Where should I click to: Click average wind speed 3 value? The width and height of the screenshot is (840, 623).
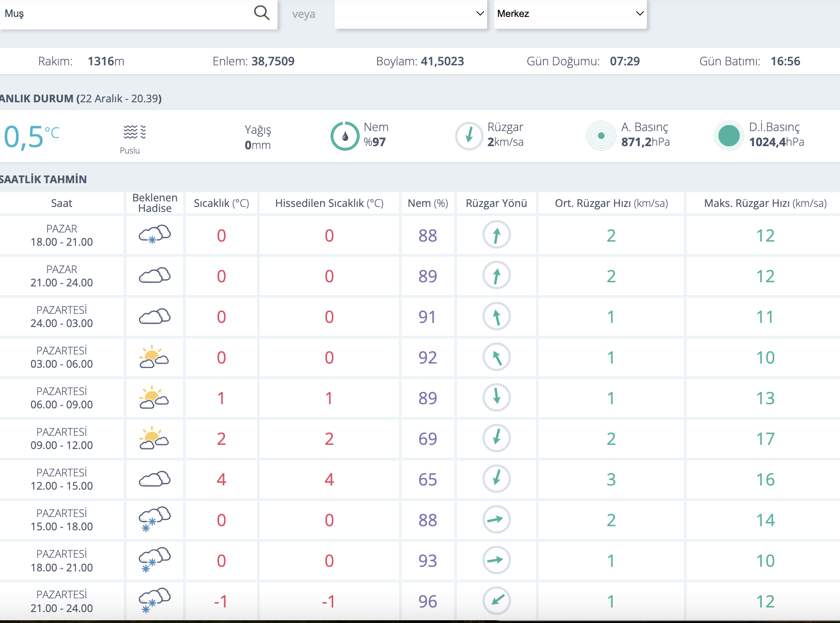[x=611, y=479]
